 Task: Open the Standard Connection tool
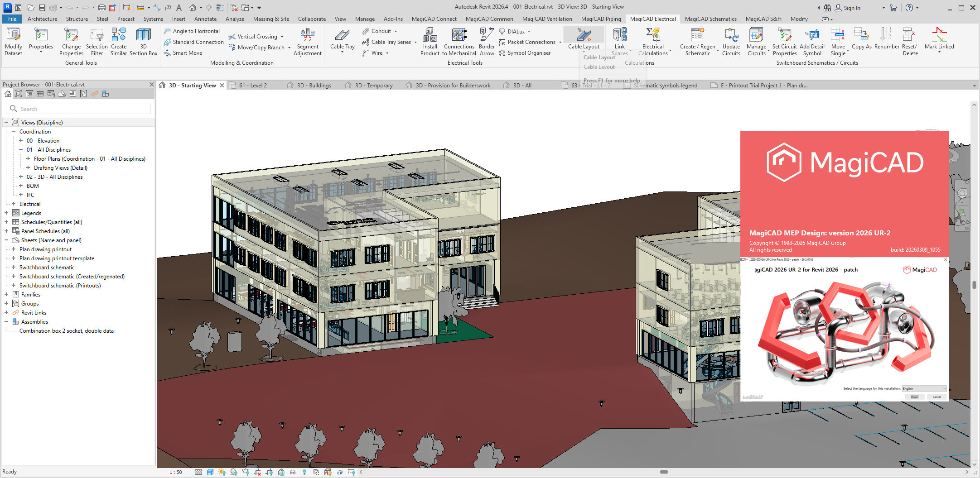pyautogui.click(x=193, y=42)
